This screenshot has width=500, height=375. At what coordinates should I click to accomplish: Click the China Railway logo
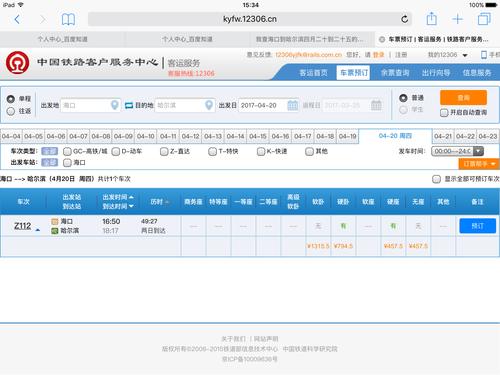click(17, 62)
